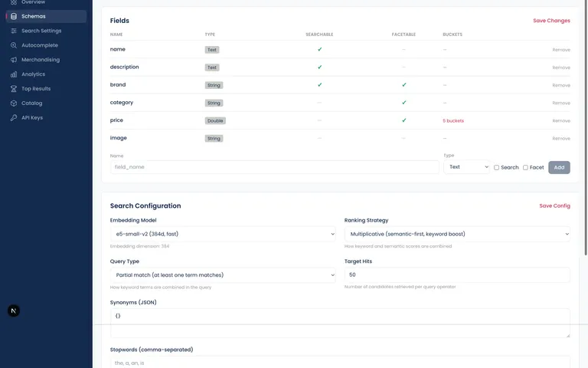Viewport: 588px width, 368px height.
Task: Enable the Facet checkbox for new field
Action: click(x=525, y=167)
